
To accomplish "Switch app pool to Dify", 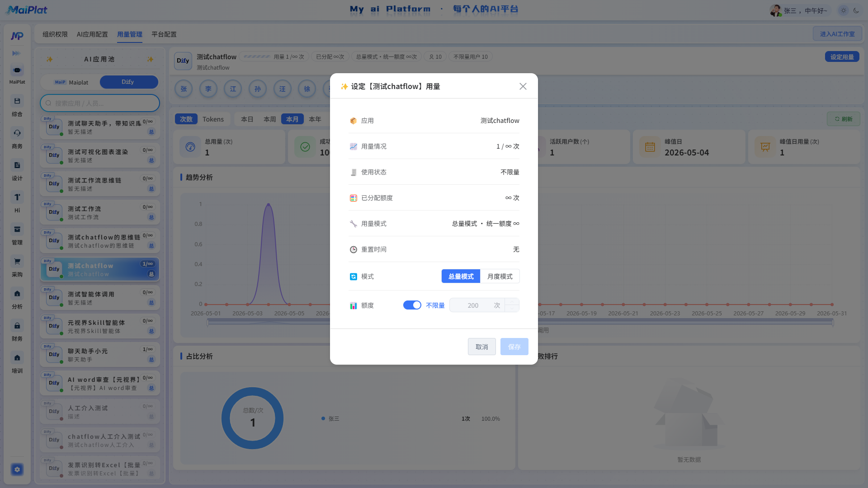I will 129,82.
